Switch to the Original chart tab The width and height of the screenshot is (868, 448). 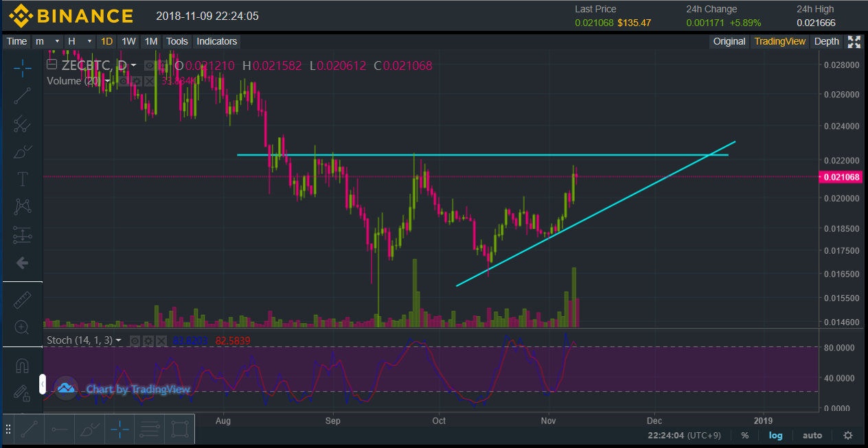729,41
